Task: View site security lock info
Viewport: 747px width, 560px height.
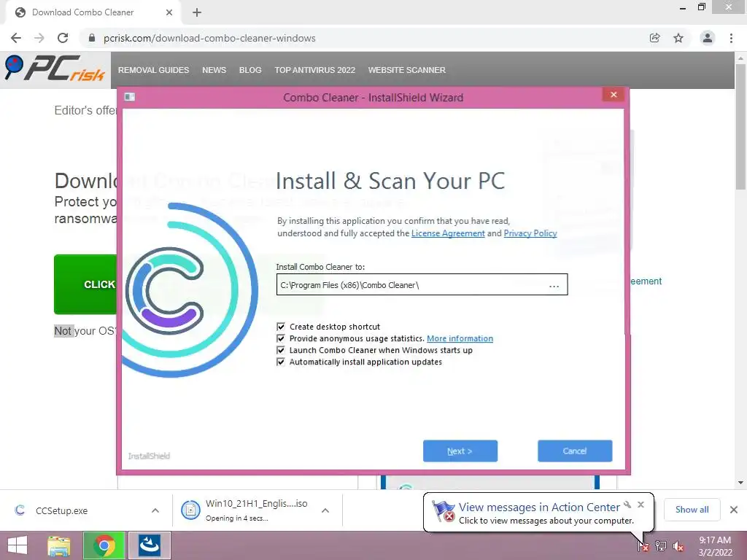Action: (x=92, y=38)
